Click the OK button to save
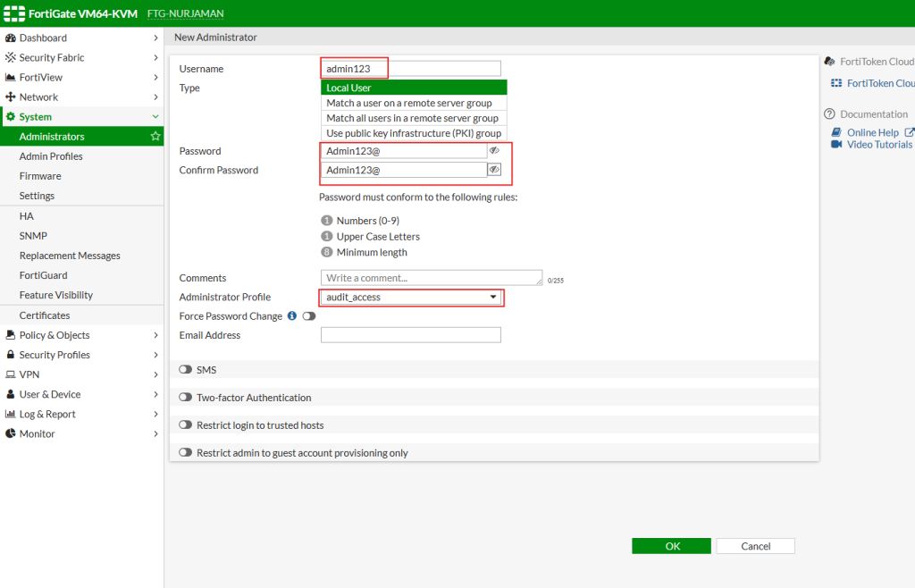915x588 pixels. point(671,546)
